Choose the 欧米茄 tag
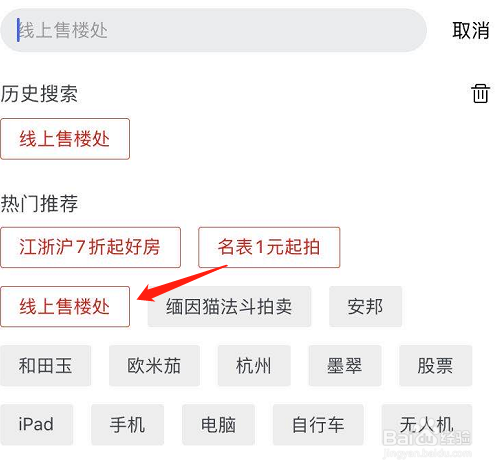 154,366
